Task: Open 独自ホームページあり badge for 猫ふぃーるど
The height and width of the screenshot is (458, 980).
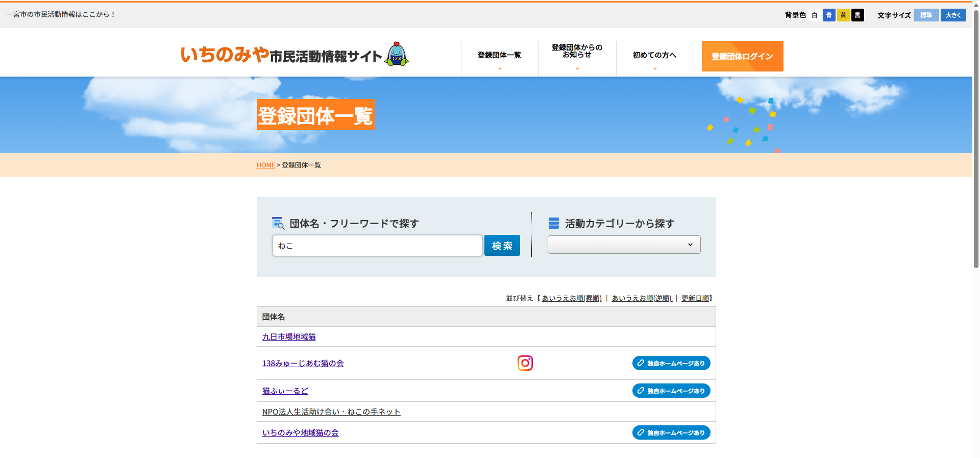Action: (671, 391)
